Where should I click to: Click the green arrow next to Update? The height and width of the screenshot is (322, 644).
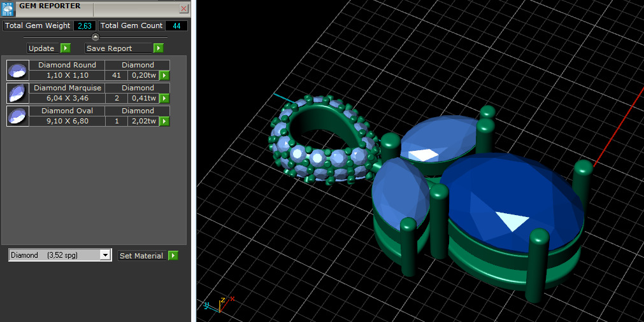[x=66, y=48]
